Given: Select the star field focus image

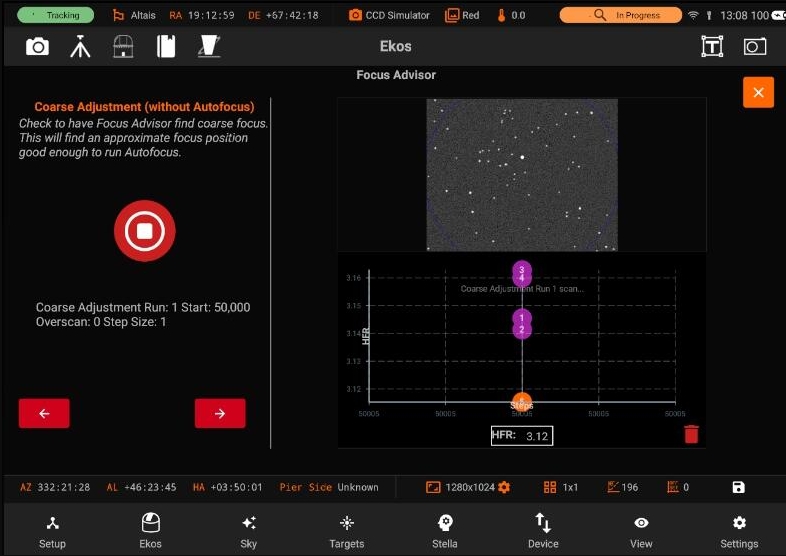Looking at the screenshot, I should [x=522, y=174].
